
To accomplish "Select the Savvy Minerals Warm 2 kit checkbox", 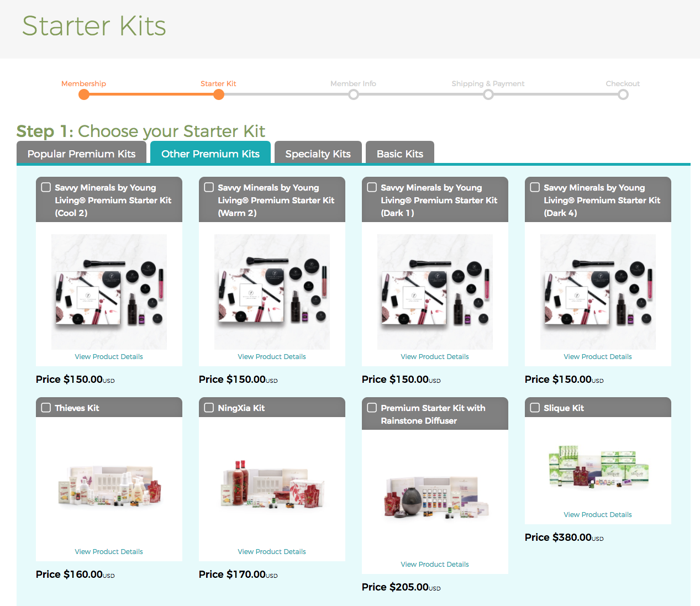I will pos(209,187).
